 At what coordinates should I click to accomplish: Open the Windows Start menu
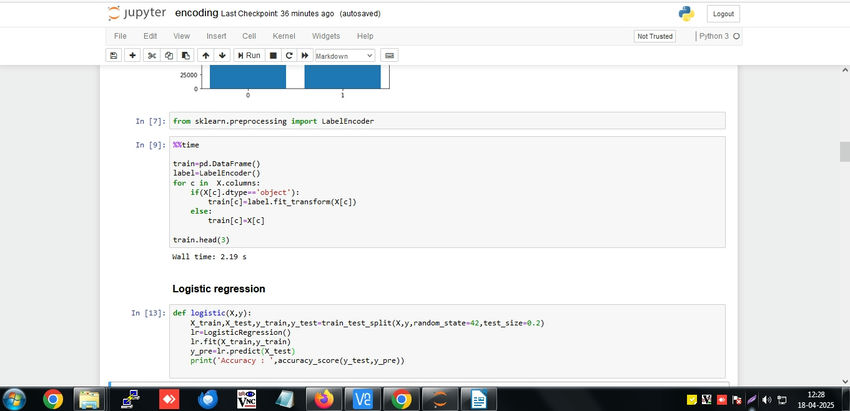pyautogui.click(x=15, y=400)
